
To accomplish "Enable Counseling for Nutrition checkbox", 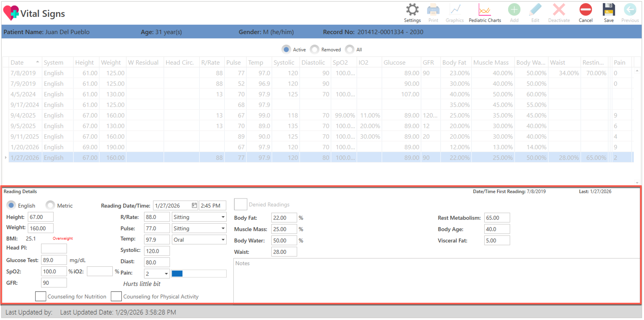I will (41, 296).
